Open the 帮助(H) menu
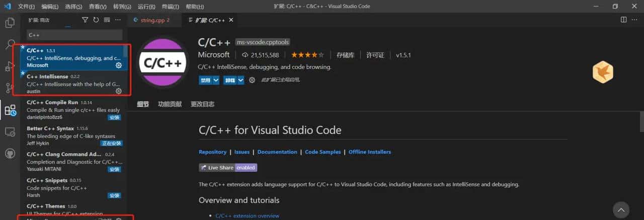Screen dimensions: 644x220 (195, 7)
